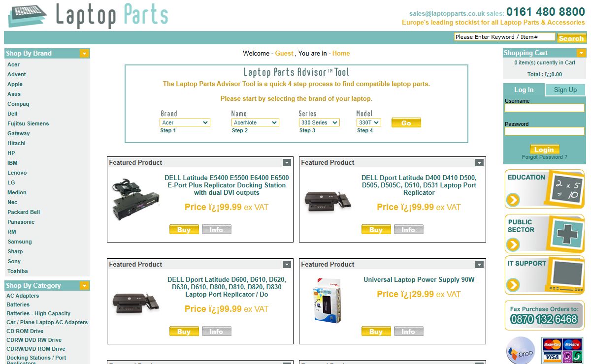Collapse the Universal Power Supply featured product arrow
The width and height of the screenshot is (591, 364).
(479, 264)
